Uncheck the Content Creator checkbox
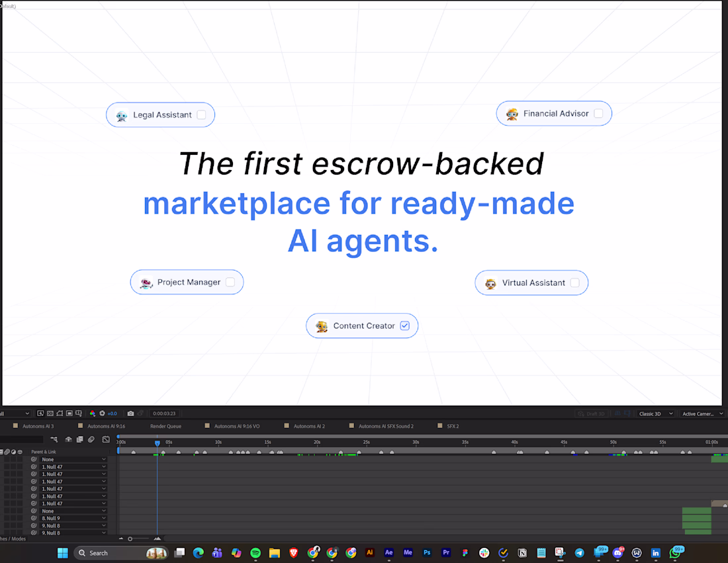728x563 pixels. (405, 325)
